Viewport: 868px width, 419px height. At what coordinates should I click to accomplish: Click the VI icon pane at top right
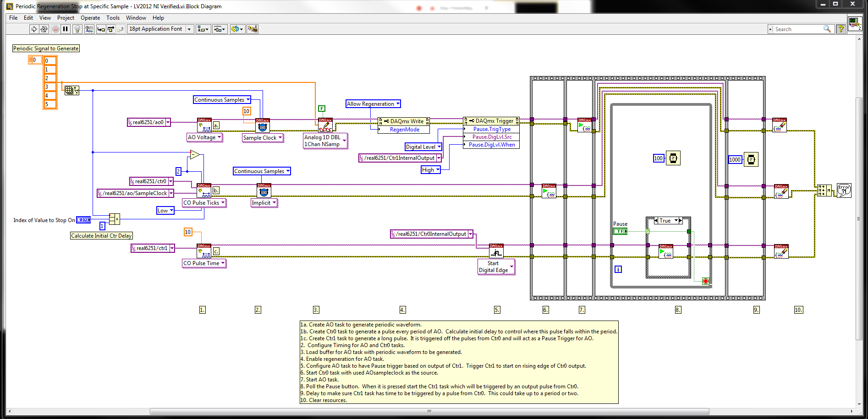click(854, 23)
